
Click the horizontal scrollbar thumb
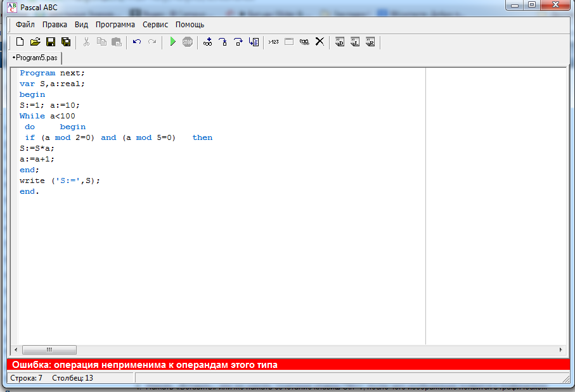pyautogui.click(x=49, y=350)
